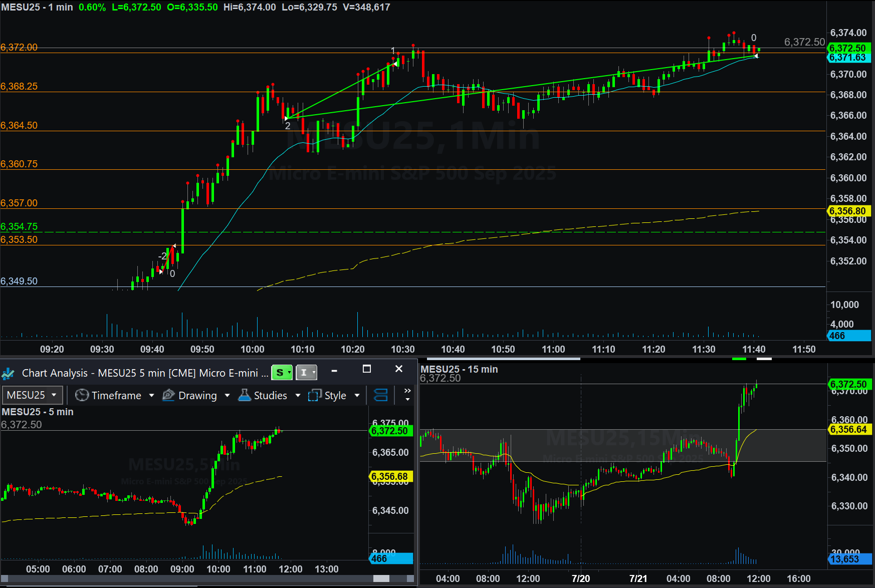875x588 pixels.
Task: Minimize the 5 min Chart Analysis window
Action: [x=334, y=370]
